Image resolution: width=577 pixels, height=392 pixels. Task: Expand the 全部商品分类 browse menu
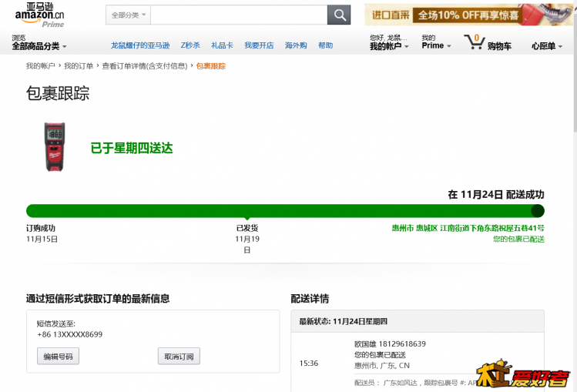(39, 42)
